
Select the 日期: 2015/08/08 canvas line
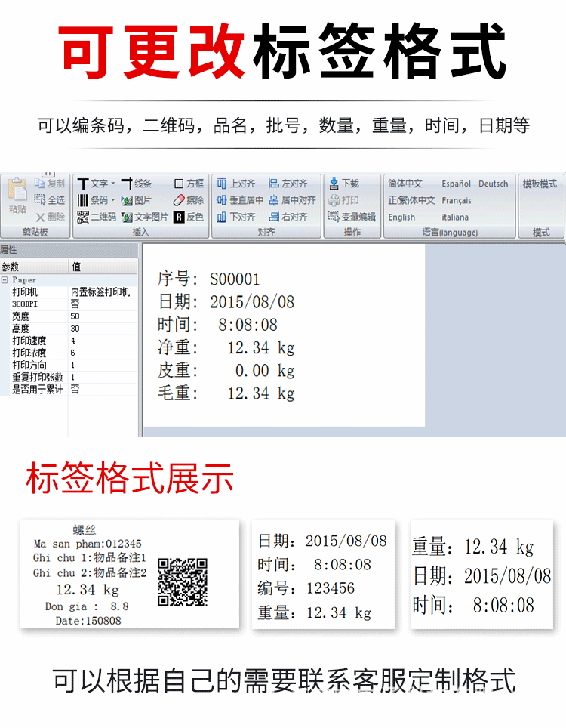(226, 302)
